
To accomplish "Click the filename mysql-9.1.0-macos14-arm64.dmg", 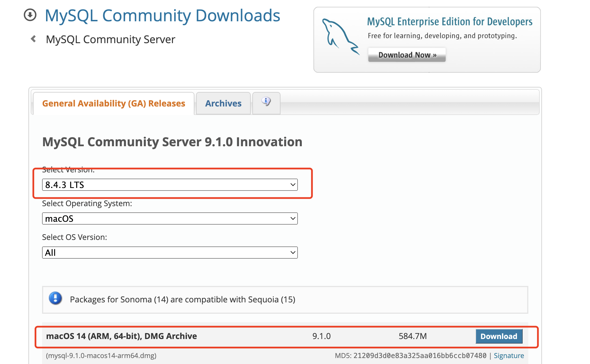I will click(x=101, y=356).
